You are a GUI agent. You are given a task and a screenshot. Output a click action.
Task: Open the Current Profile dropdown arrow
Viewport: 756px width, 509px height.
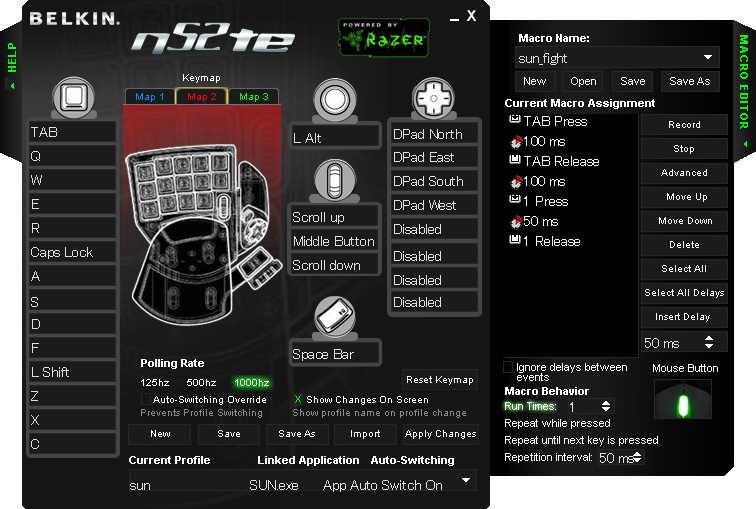[466, 480]
